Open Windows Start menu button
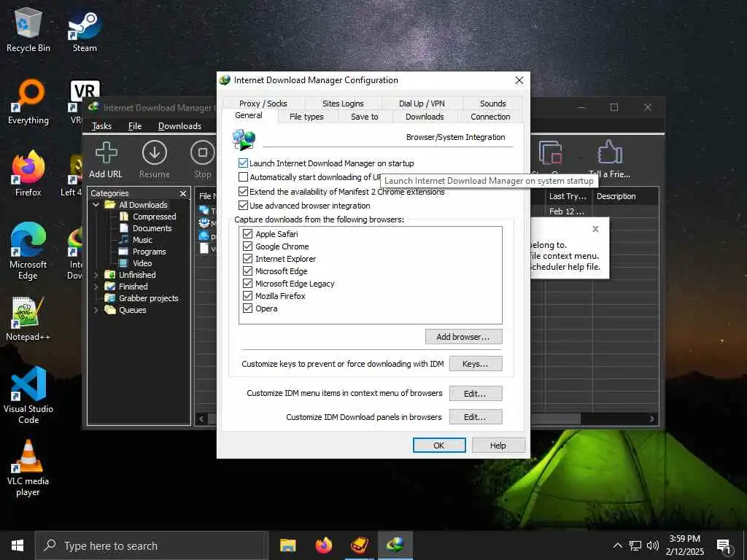Viewport: 747px width, 560px height. pos(18,545)
